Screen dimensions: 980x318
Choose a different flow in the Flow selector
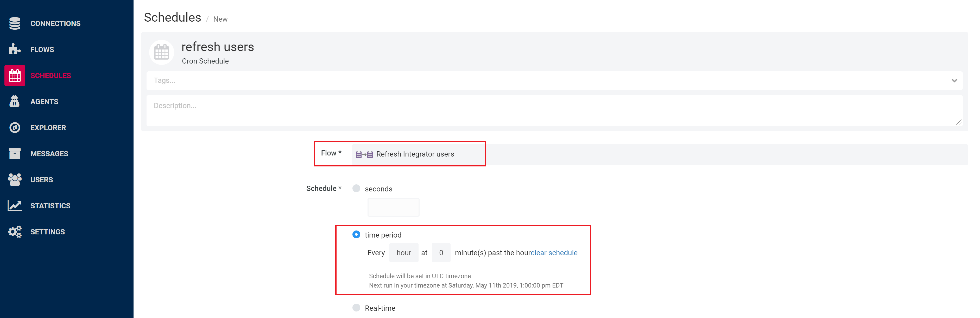point(419,154)
